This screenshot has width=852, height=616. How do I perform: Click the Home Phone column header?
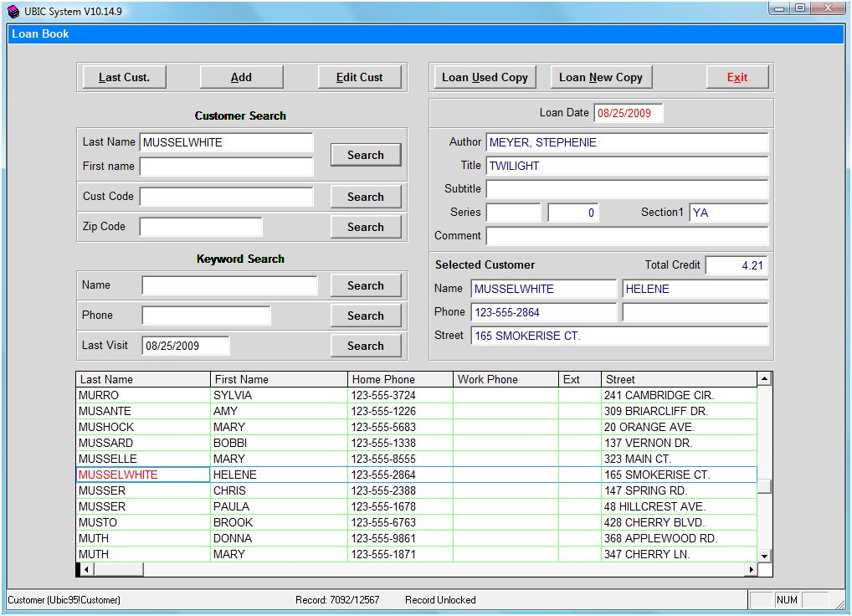[399, 379]
